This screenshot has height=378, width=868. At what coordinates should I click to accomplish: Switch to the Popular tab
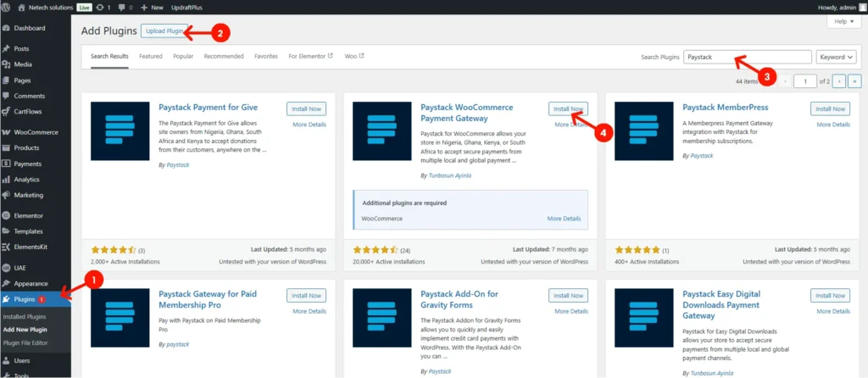(x=183, y=57)
